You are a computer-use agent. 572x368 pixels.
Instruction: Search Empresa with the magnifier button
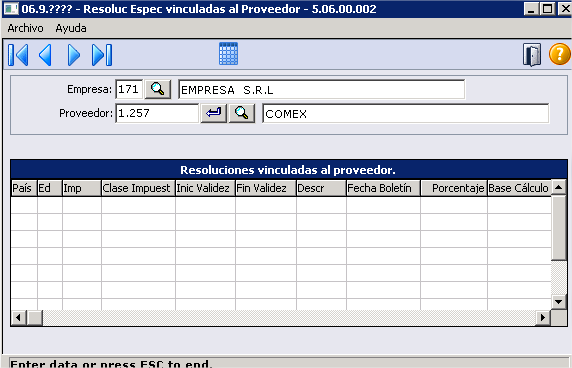(x=158, y=89)
